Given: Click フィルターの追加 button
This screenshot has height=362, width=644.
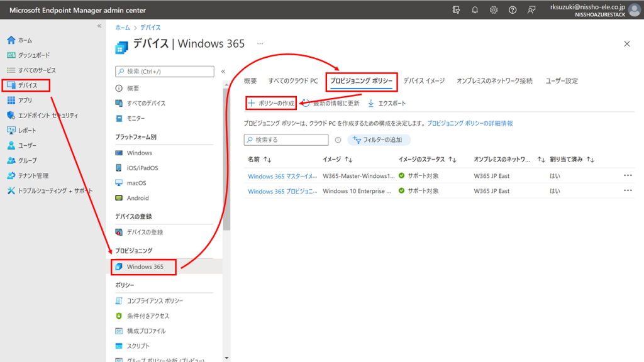Looking at the screenshot, I should (x=379, y=140).
